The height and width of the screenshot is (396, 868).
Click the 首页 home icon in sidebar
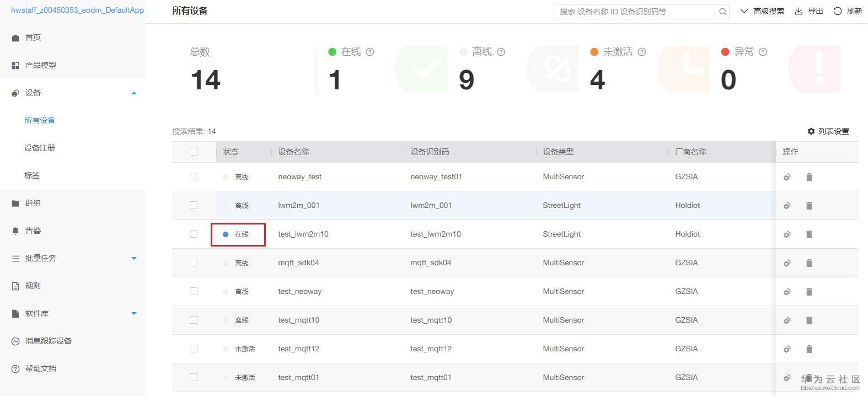pyautogui.click(x=15, y=38)
